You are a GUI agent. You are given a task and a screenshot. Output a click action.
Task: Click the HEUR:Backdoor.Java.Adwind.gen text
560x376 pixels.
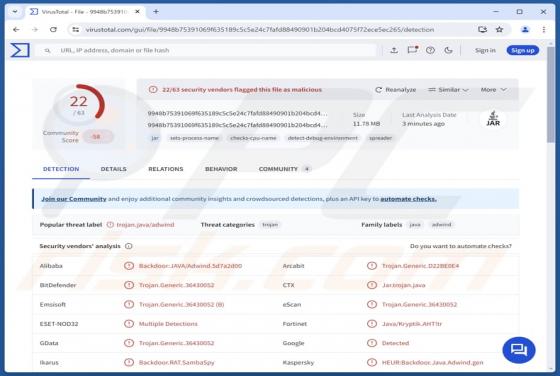432,362
